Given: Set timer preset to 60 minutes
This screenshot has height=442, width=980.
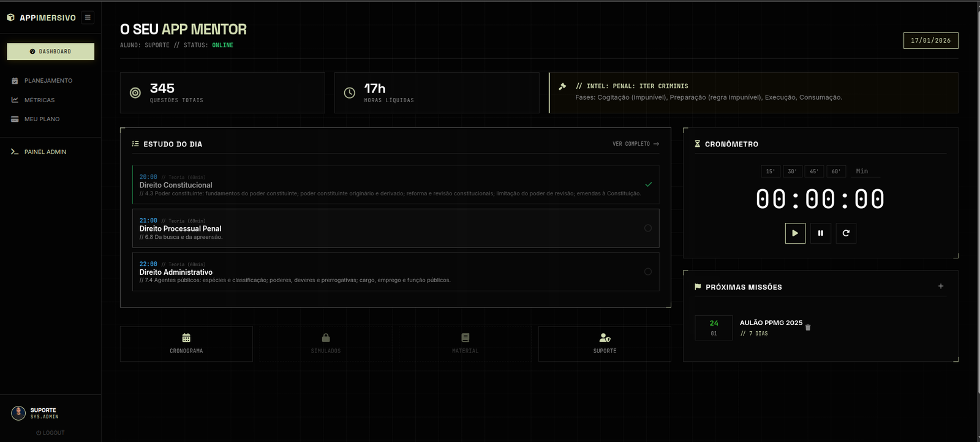Looking at the screenshot, I should pos(836,171).
